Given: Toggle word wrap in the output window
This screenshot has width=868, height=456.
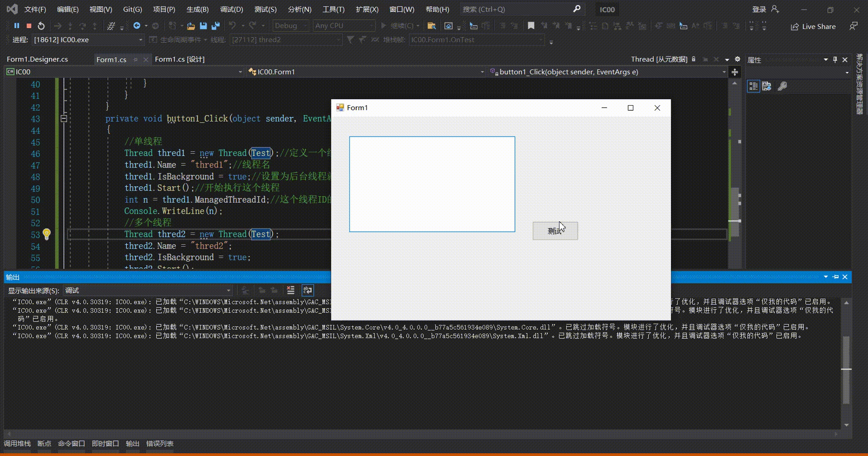Looking at the screenshot, I should (x=307, y=290).
